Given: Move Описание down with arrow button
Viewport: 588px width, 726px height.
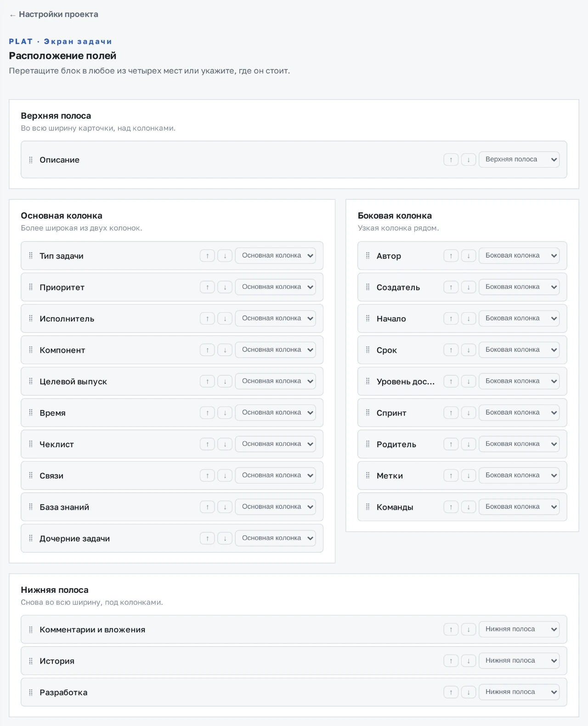Looking at the screenshot, I should pyautogui.click(x=469, y=160).
